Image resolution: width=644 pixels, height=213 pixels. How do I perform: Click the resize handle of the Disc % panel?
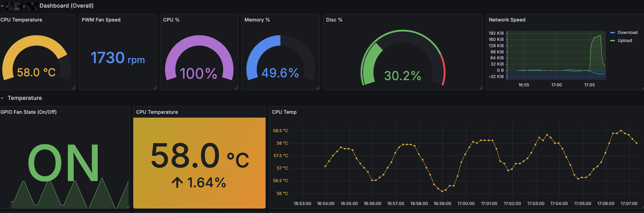point(481,88)
